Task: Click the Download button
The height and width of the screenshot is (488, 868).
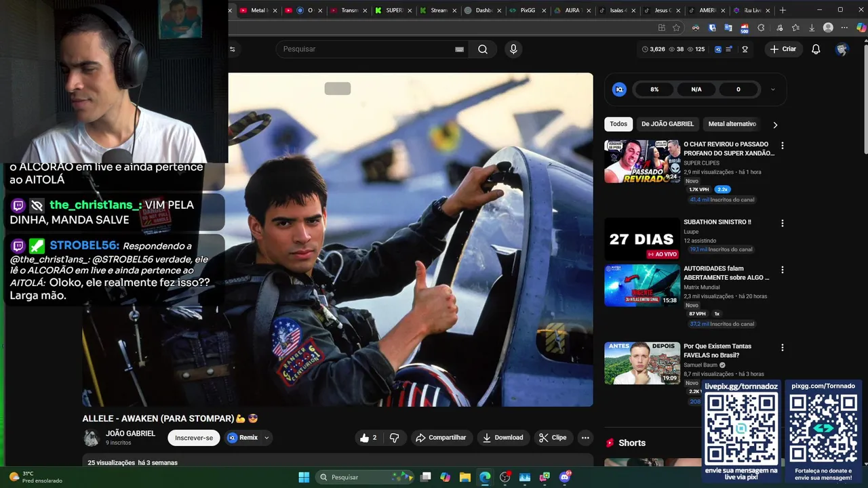Action: [x=502, y=438]
